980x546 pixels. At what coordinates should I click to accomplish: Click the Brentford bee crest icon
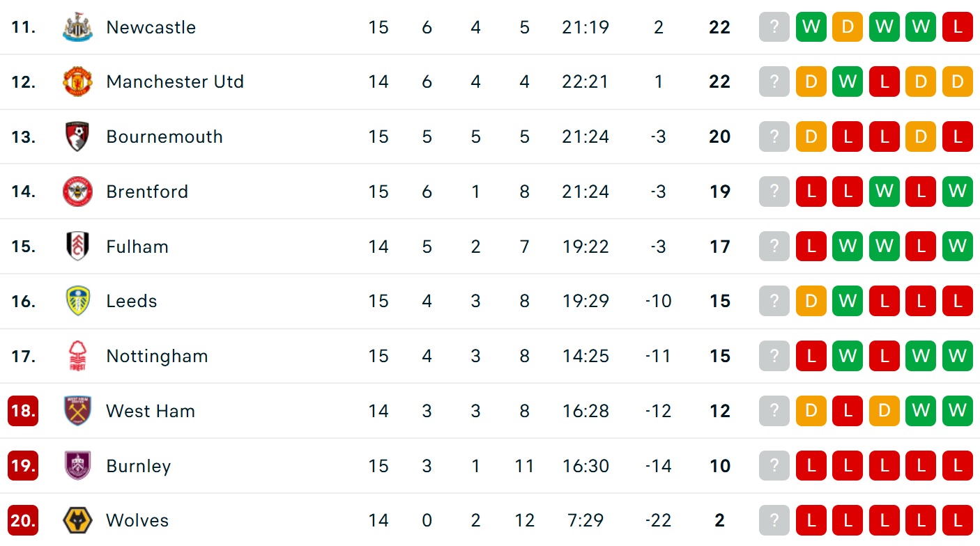77,192
